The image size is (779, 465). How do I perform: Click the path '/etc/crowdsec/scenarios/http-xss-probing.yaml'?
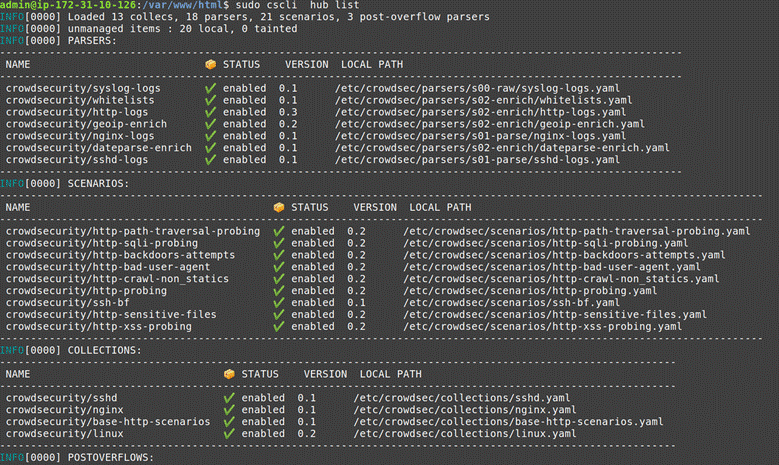click(x=543, y=327)
